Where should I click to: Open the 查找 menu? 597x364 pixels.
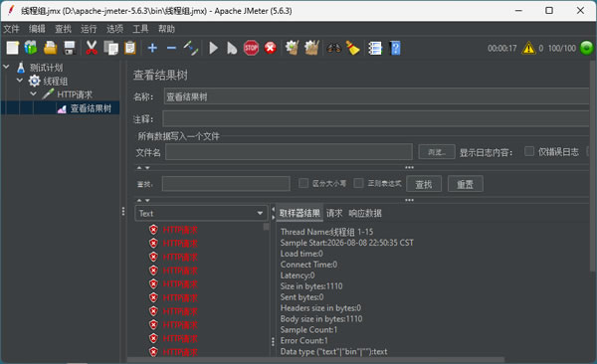63,29
